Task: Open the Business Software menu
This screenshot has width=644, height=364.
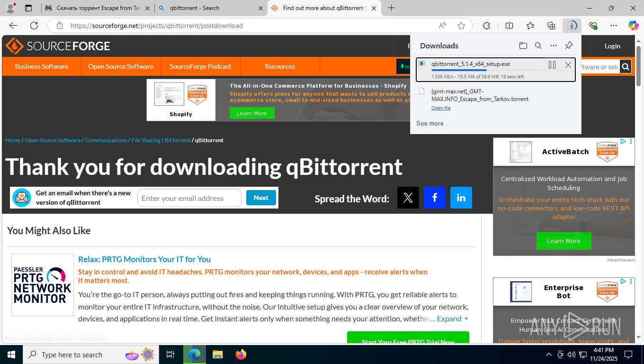Action: pyautogui.click(x=42, y=66)
